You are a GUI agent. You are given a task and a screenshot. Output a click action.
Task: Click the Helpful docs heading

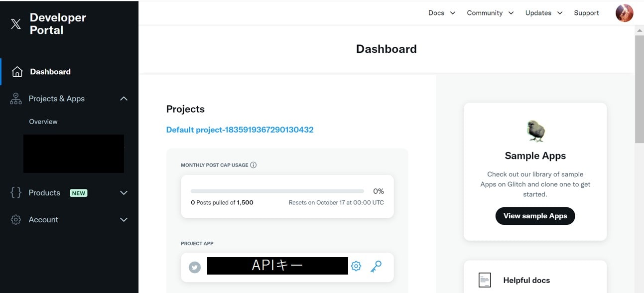(x=526, y=281)
